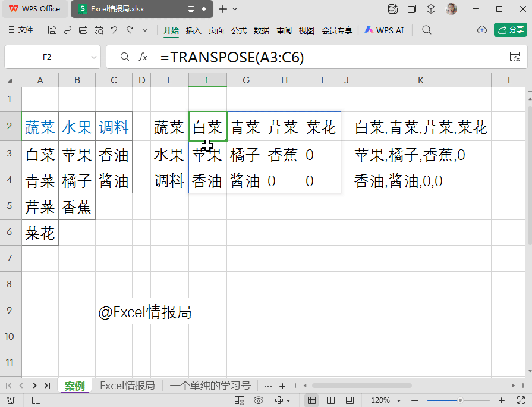Click the Name Box showing F2
Screen dimensions: 532x407
point(47,57)
